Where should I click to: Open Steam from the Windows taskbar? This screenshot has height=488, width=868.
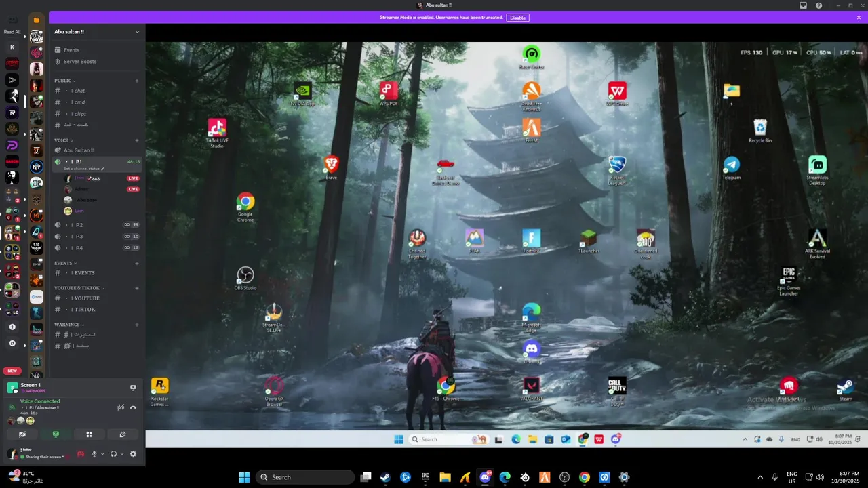pos(385,477)
